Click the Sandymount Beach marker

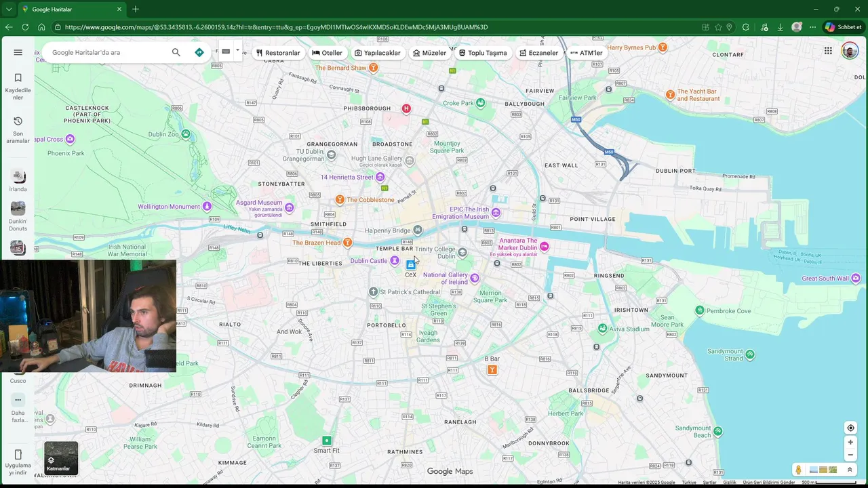point(717,431)
